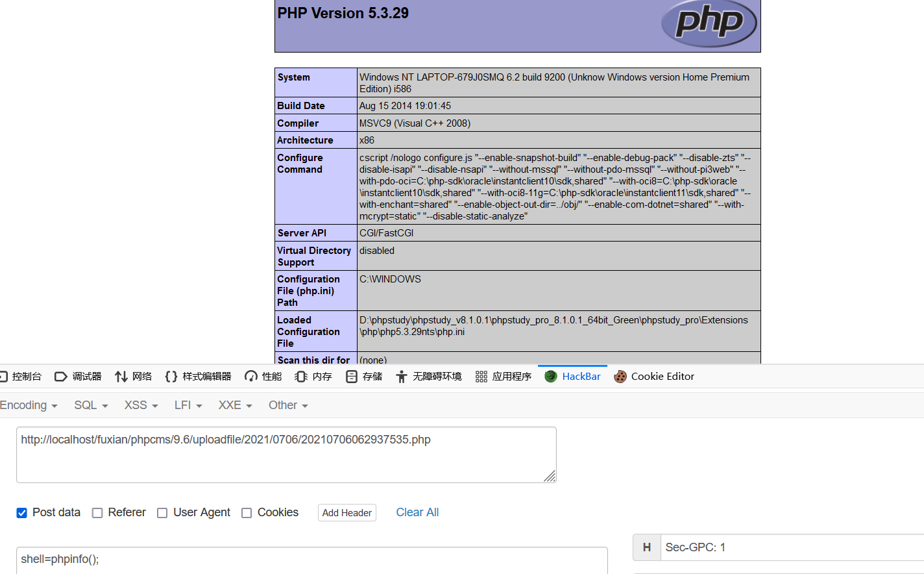Click the H header label button
The width and height of the screenshot is (924, 574).
647,547
